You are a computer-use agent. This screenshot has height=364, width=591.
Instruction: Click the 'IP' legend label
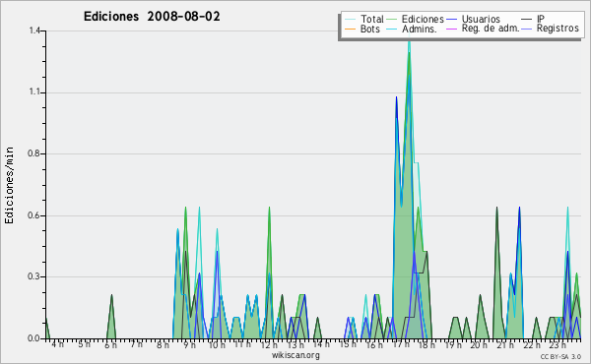[541, 19]
